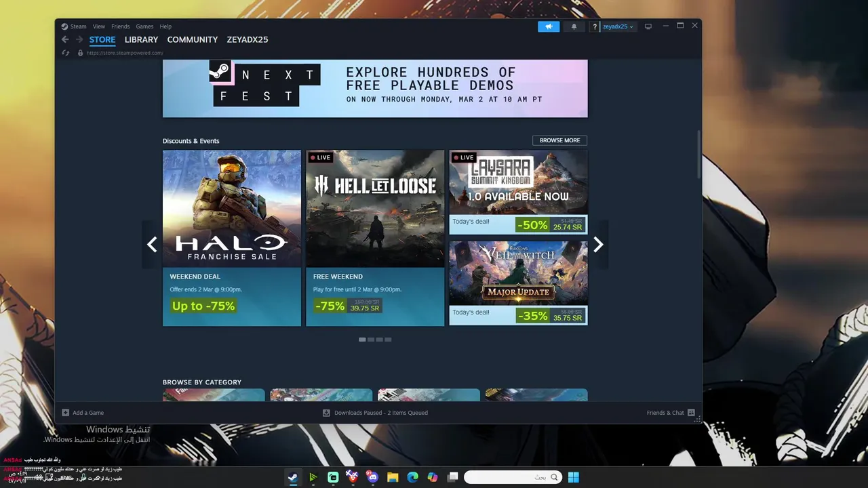Open the Steam logo in the title bar
This screenshot has width=868, height=488.
[x=64, y=26]
